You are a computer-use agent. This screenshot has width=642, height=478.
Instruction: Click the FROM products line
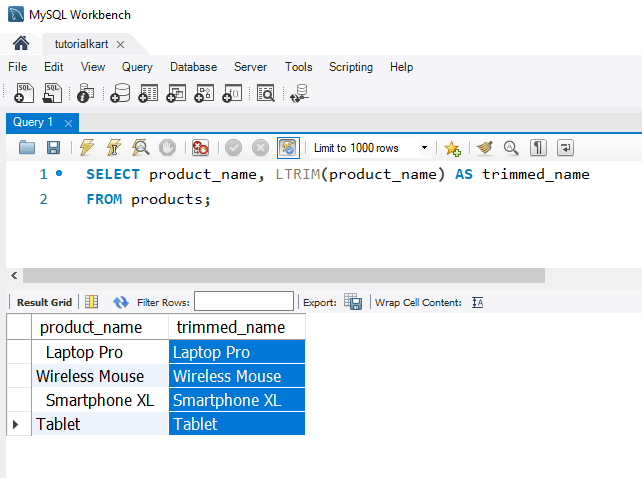pyautogui.click(x=148, y=199)
